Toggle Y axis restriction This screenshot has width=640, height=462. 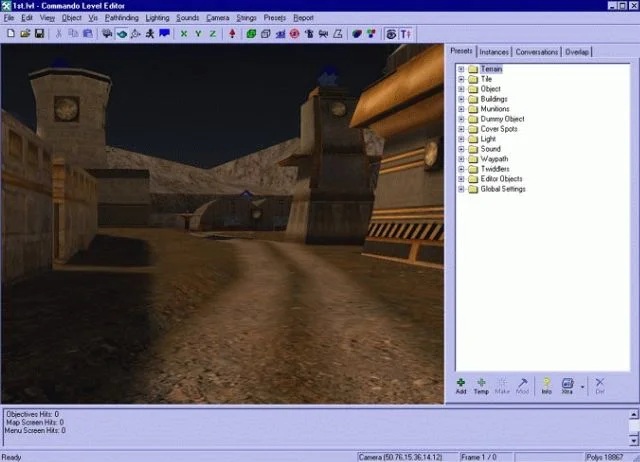[198, 33]
